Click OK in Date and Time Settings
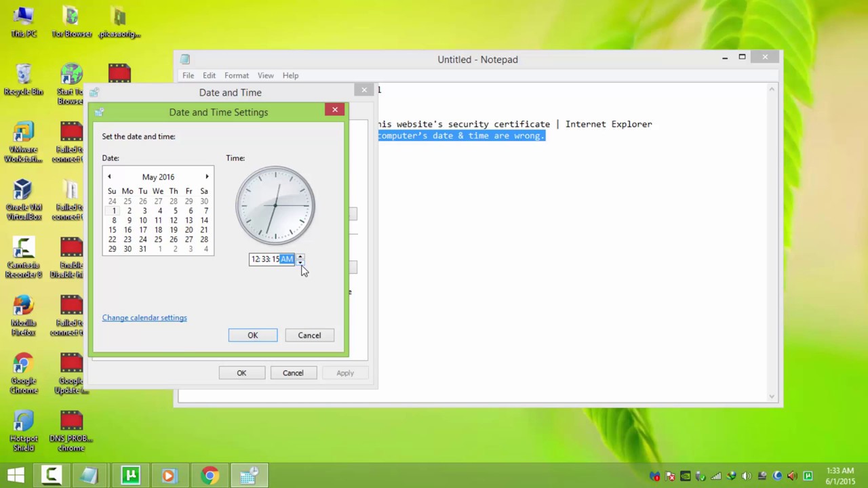This screenshot has width=868, height=488. point(253,335)
